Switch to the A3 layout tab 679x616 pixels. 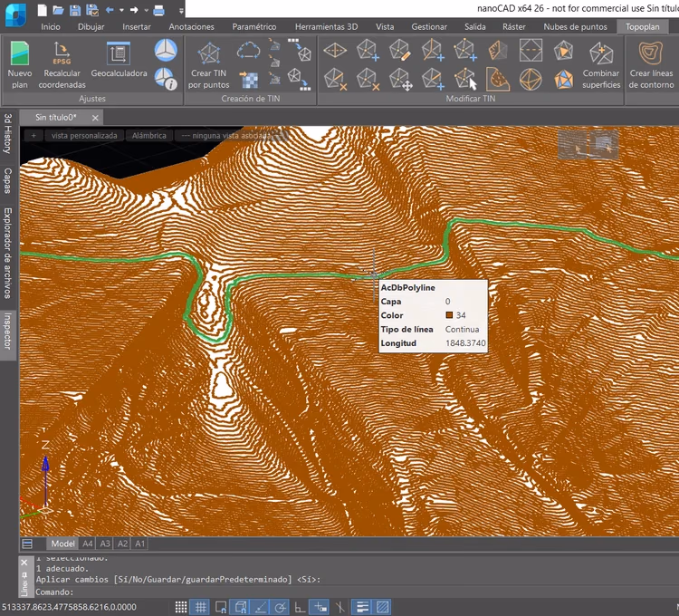(105, 544)
